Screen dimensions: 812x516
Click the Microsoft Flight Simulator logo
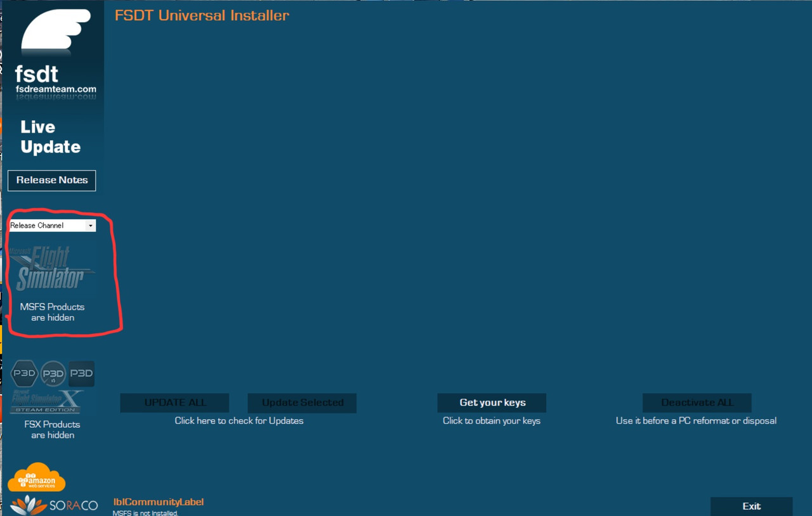(x=53, y=269)
